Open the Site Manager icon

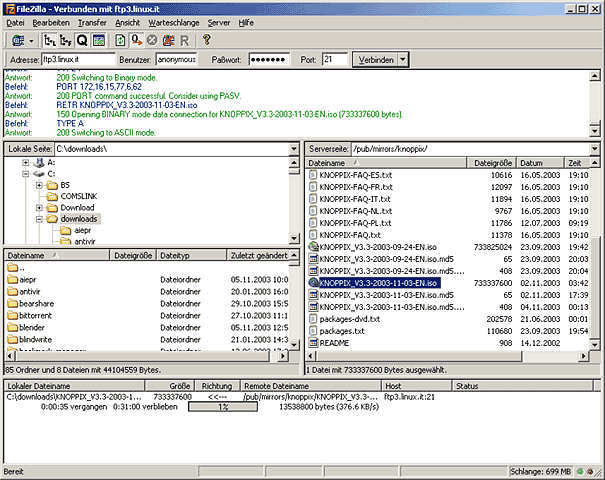click(x=18, y=40)
